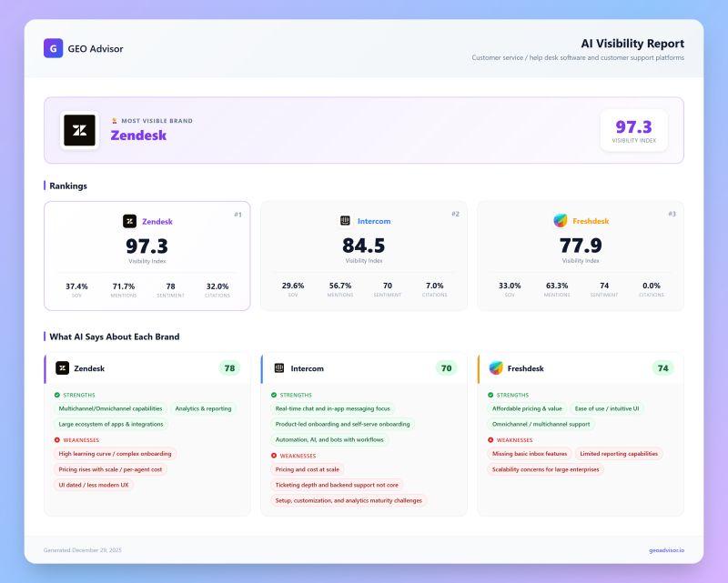Image resolution: width=728 pixels, height=583 pixels.
Task: Click the Intercom name in ranking card
Action: click(x=374, y=221)
